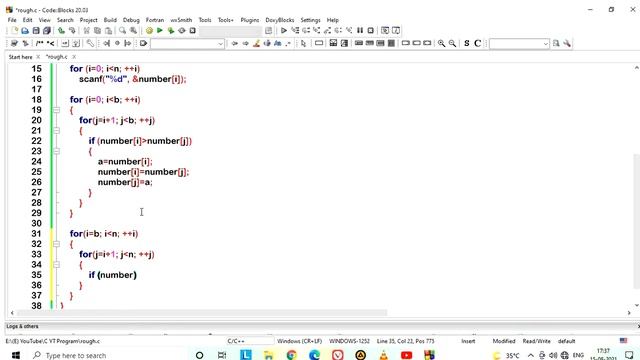Click the zoom in magnifier icon
Viewport: 640px width, 360px height.
tap(441, 43)
